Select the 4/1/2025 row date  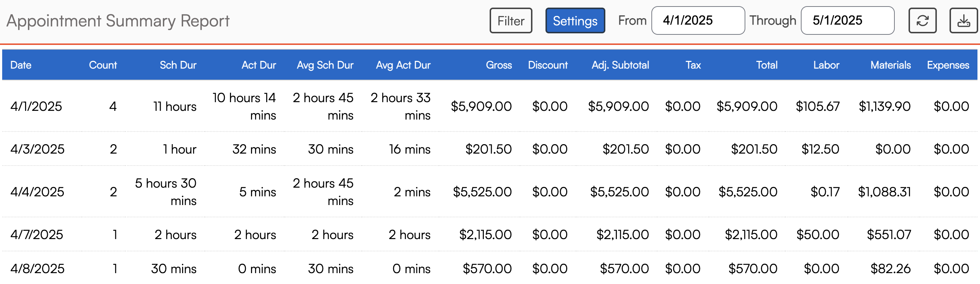click(x=36, y=106)
